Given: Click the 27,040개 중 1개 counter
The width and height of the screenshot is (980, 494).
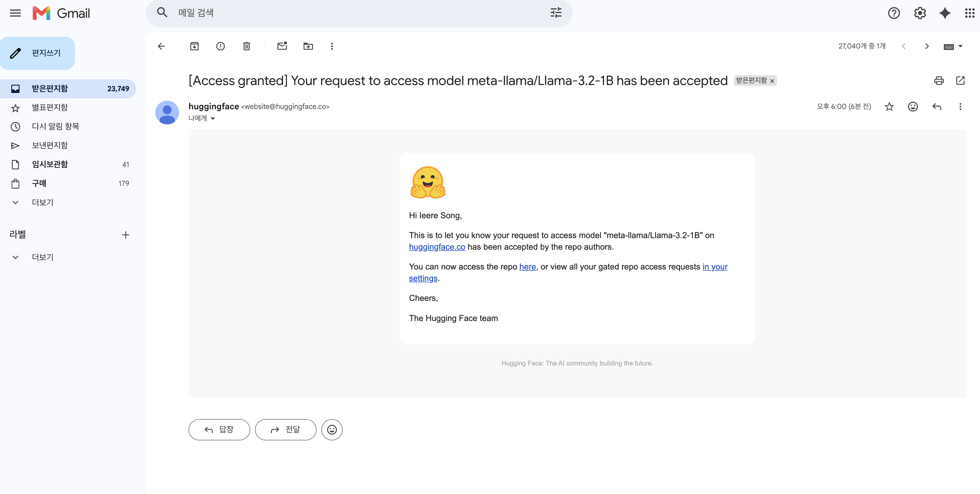Looking at the screenshot, I should coord(862,46).
